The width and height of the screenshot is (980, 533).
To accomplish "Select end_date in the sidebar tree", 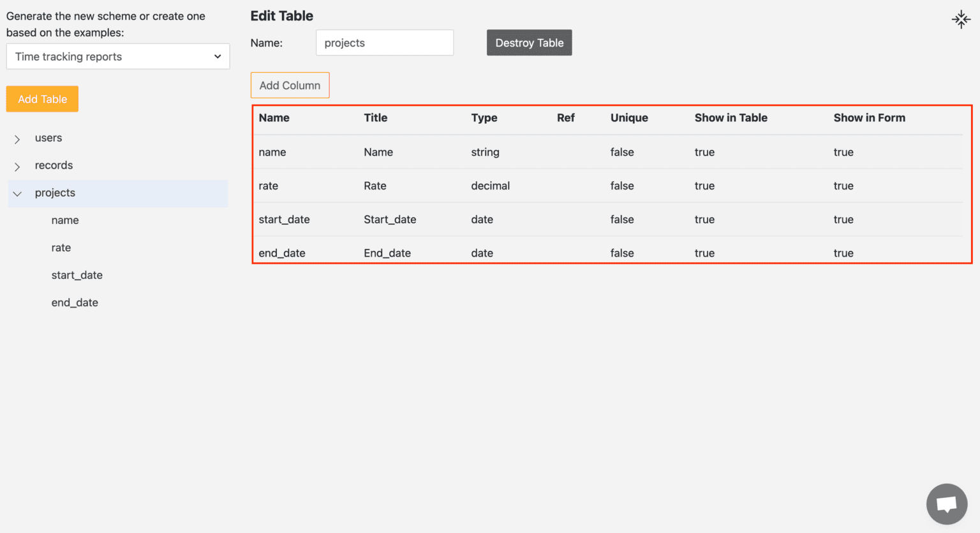I will [x=75, y=302].
